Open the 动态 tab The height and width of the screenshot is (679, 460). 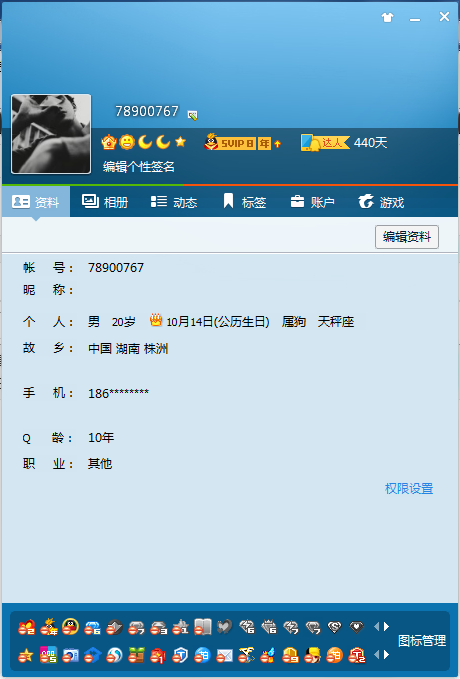pyautogui.click(x=174, y=202)
